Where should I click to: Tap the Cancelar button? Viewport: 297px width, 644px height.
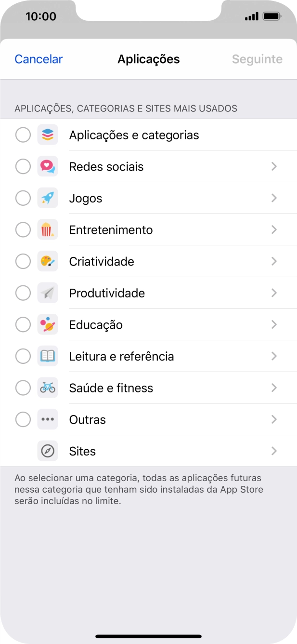click(38, 59)
